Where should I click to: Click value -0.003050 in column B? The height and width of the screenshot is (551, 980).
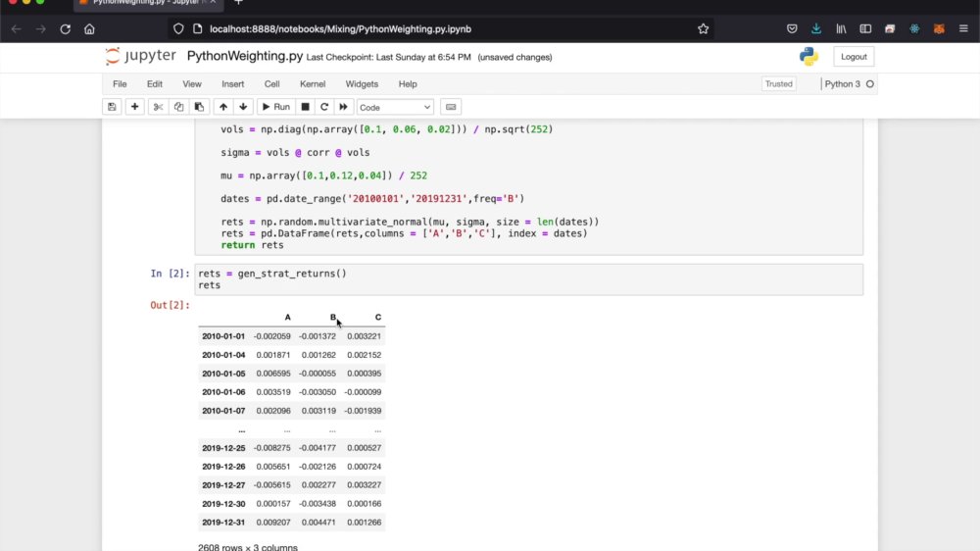tap(318, 392)
